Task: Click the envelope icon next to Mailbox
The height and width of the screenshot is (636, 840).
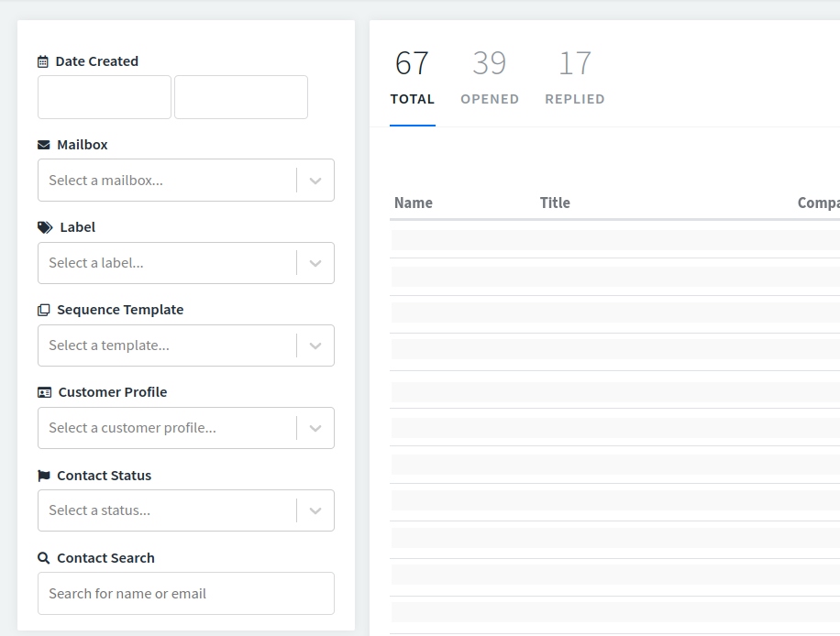Action: pos(43,145)
